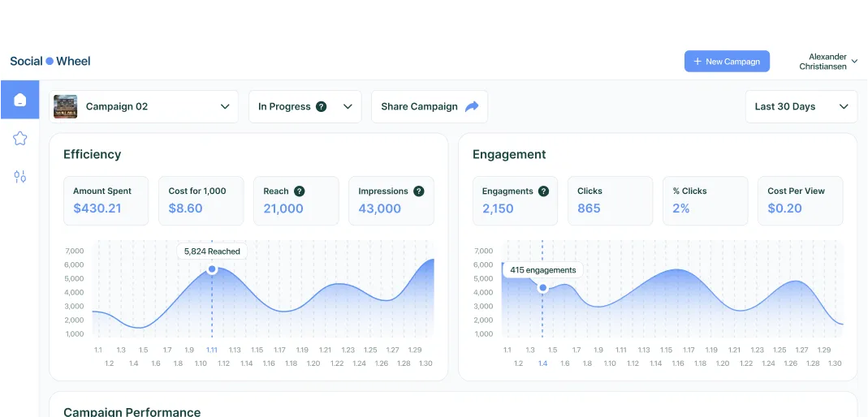Click the Campaign 02 thumbnail image

[65, 107]
